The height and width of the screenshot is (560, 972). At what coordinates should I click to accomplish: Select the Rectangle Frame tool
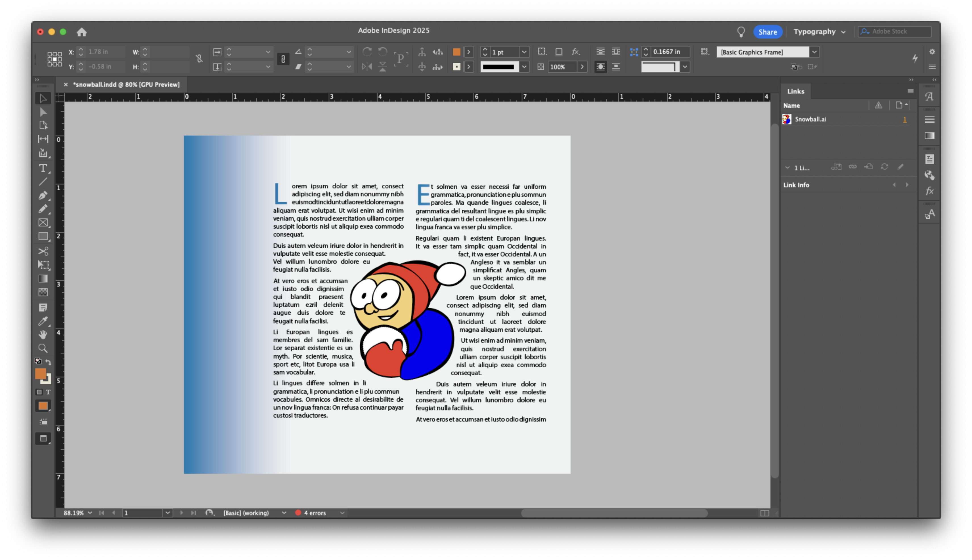coord(43,223)
